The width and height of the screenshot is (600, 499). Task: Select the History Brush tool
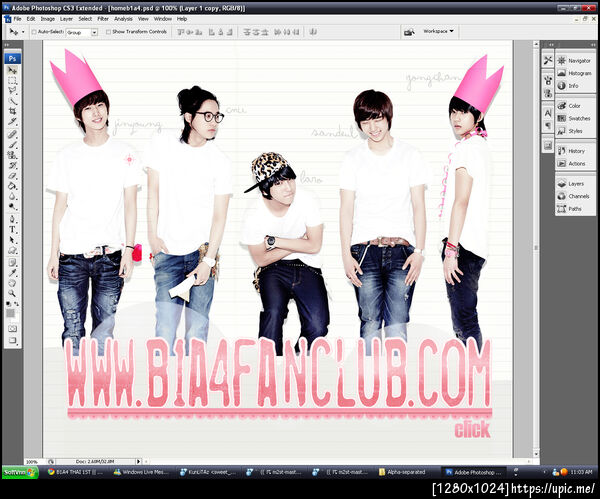point(13,165)
